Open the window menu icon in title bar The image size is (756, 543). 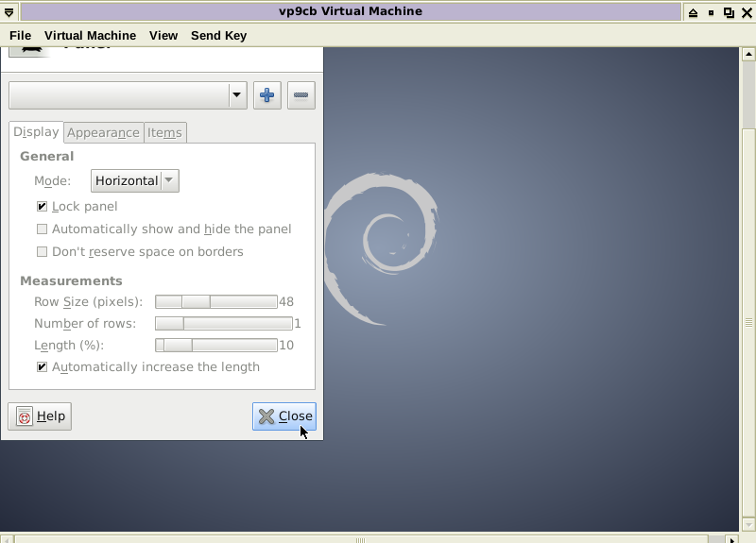(9, 11)
